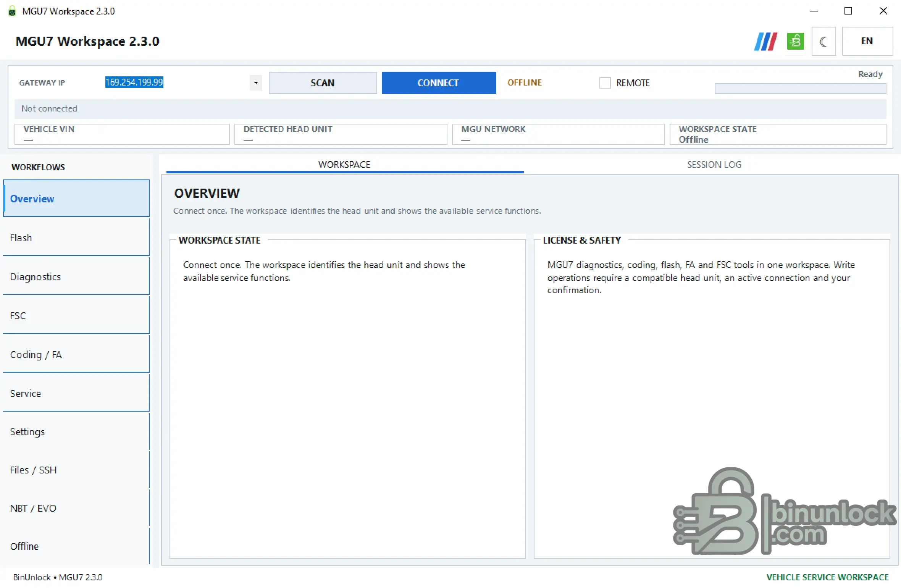Maximize the MGU7 Workspace window
The width and height of the screenshot is (901, 588).
[x=848, y=11]
